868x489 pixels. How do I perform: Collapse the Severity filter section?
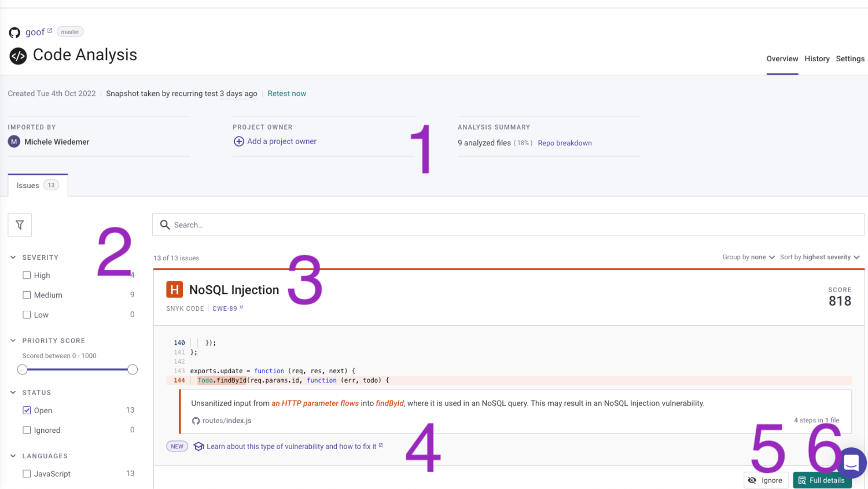[x=13, y=258]
